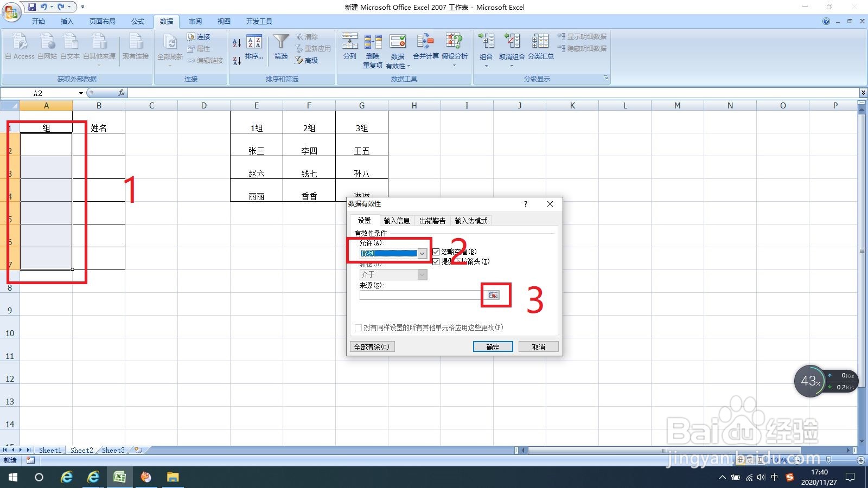Import data from text (自文本)
This screenshot has height=488, width=868.
pos(70,46)
